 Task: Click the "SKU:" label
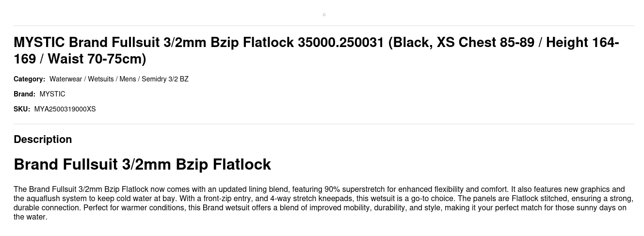pos(22,109)
